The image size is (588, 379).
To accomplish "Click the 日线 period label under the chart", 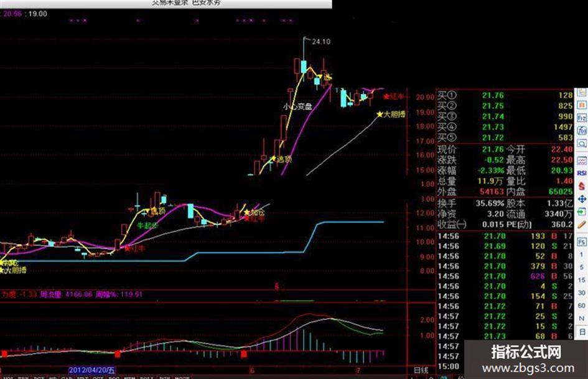I will coord(421,370).
